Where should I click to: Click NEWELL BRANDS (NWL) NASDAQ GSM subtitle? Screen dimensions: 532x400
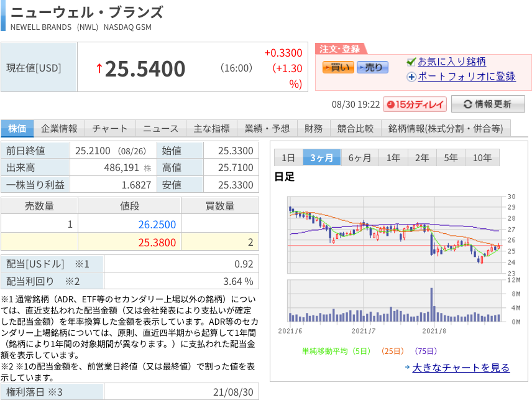coord(81,27)
